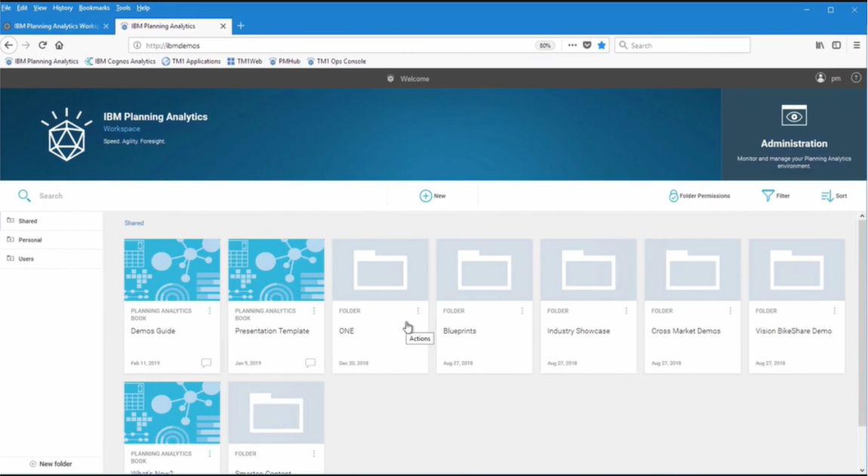Select the Personal folder in sidebar
The height and width of the screenshot is (476, 868).
(51, 240)
